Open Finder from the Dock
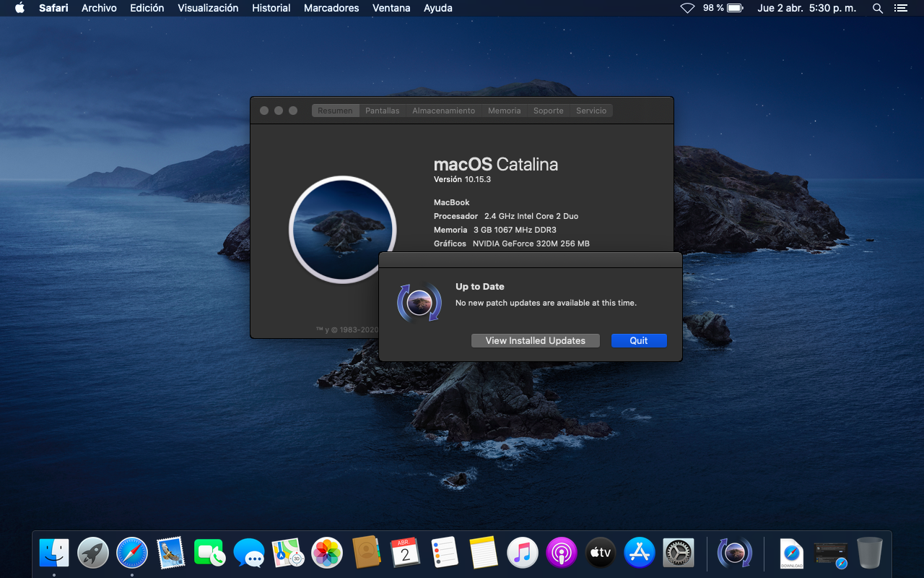The width and height of the screenshot is (924, 578). click(x=54, y=553)
